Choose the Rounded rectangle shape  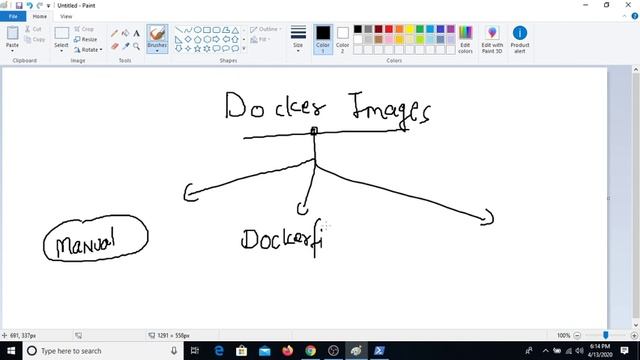pyautogui.click(x=216, y=30)
